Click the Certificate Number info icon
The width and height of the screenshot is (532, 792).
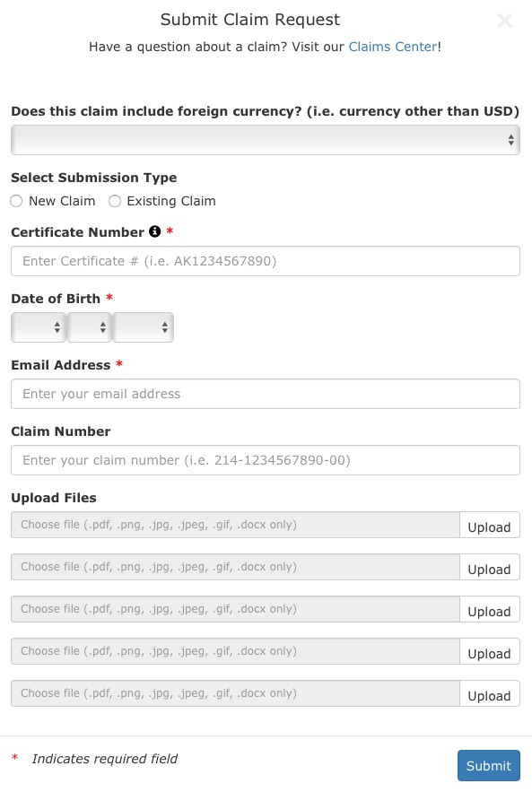point(154,231)
